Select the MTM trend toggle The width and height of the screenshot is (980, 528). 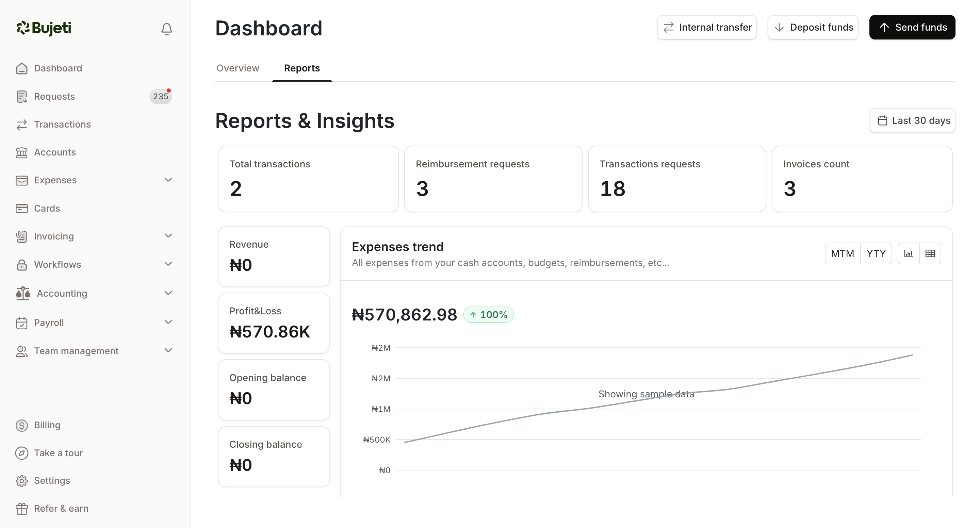pyautogui.click(x=842, y=253)
